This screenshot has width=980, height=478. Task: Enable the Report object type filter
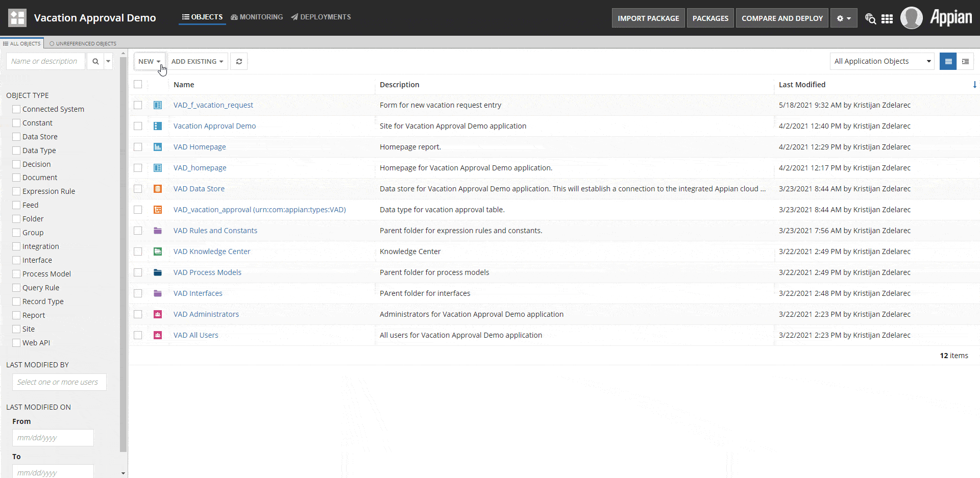[x=16, y=315]
